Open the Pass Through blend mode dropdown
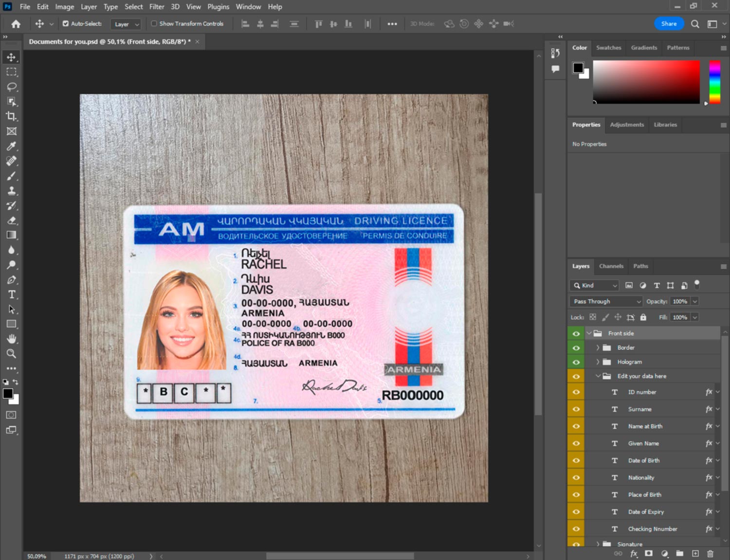Screen dimensions: 730x560 pos(606,302)
